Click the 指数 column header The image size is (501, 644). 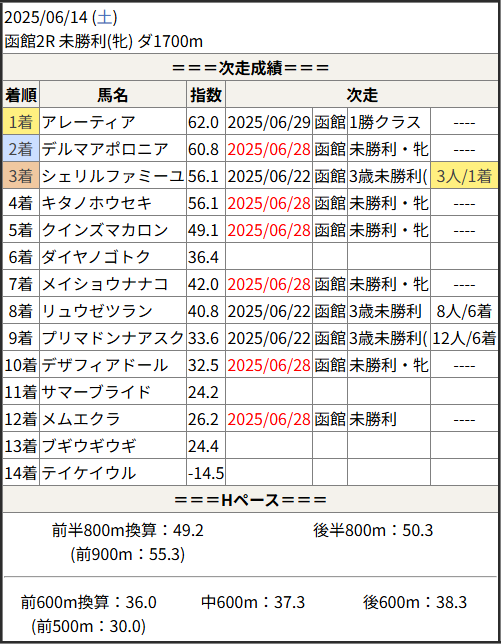point(206,95)
